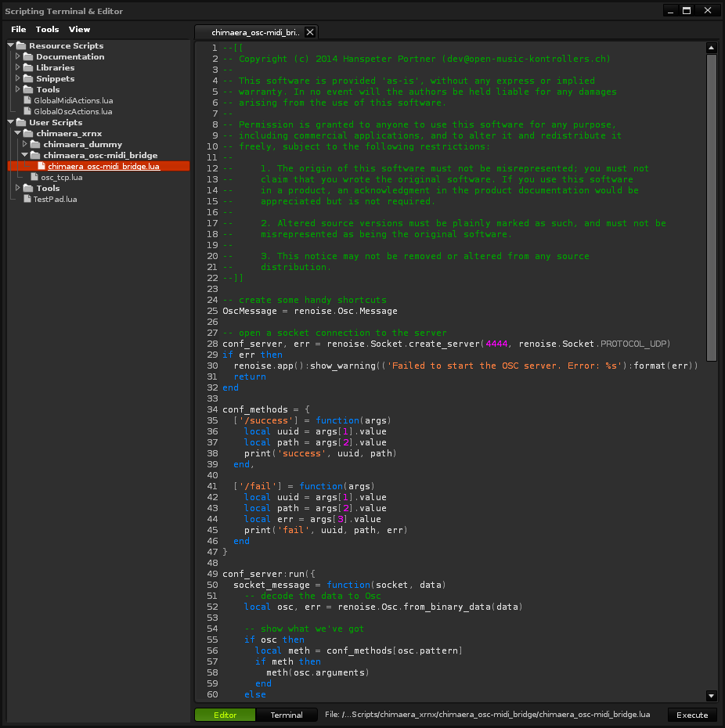Click the TestPad.lua document icon
The image size is (725, 728).
tap(27, 199)
